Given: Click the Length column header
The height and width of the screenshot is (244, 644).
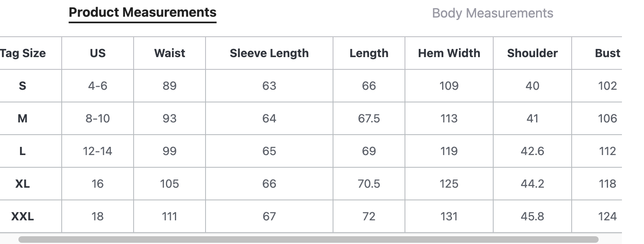Looking at the screenshot, I should pos(369,53).
